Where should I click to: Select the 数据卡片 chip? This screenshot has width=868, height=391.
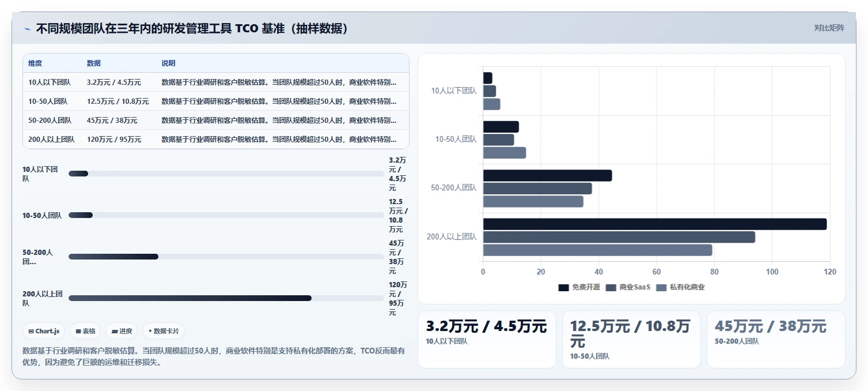pyautogui.click(x=164, y=331)
